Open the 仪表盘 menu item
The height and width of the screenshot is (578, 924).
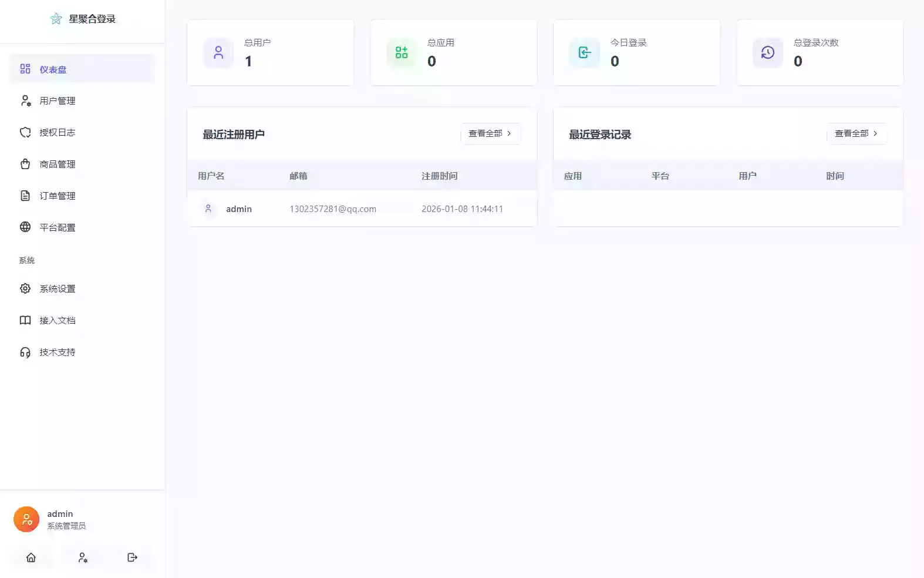point(82,69)
